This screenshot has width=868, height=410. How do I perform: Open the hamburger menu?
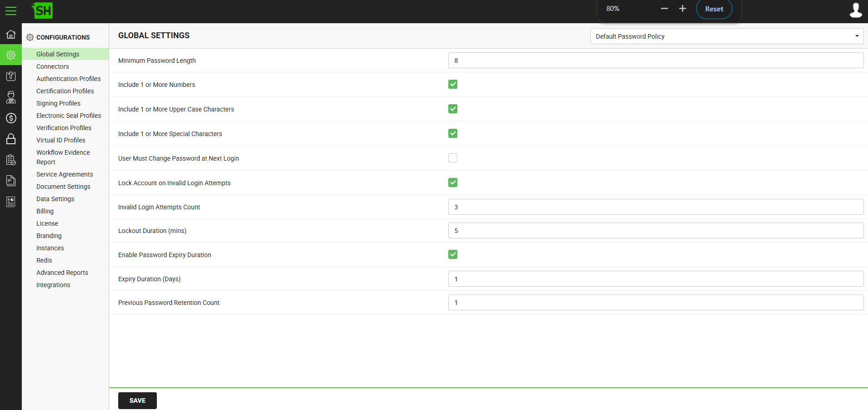[11, 11]
